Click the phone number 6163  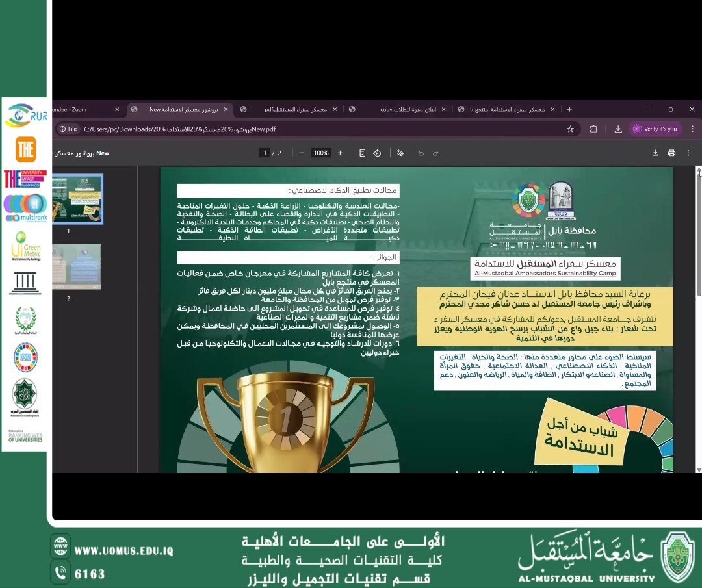(90, 574)
